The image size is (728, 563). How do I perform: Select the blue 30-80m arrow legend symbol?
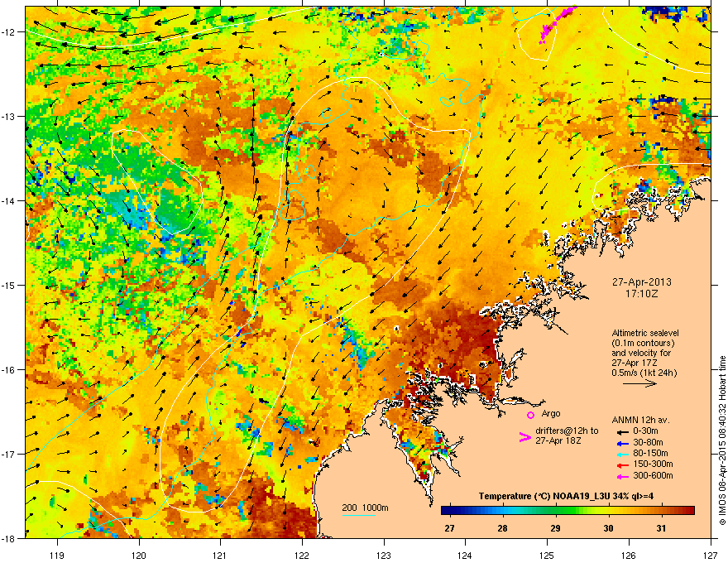(x=622, y=443)
